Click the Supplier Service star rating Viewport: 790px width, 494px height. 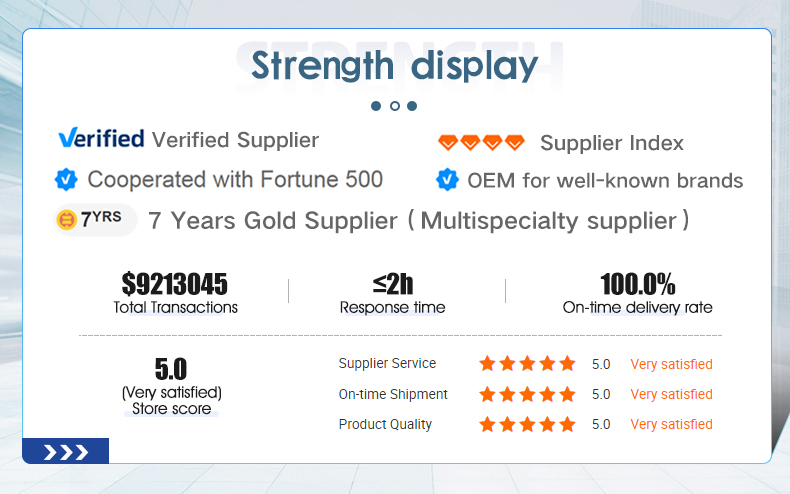click(x=527, y=363)
